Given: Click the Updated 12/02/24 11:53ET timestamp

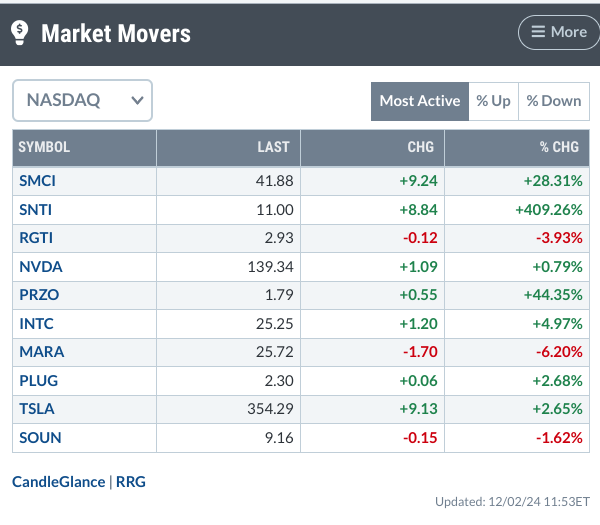Looking at the screenshot, I should click(x=512, y=502).
